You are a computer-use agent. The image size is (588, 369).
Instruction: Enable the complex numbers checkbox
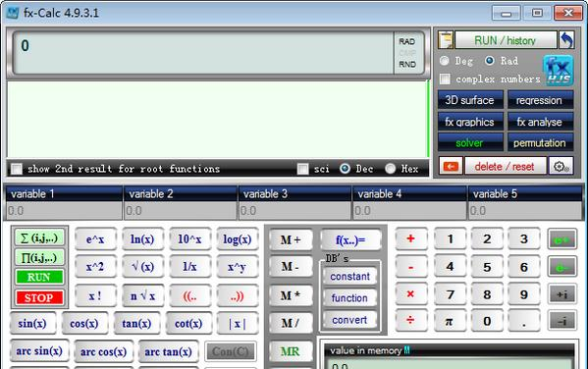(445, 79)
